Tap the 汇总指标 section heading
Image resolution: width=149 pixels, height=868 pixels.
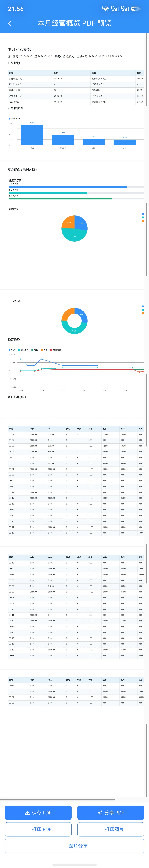tap(14, 63)
